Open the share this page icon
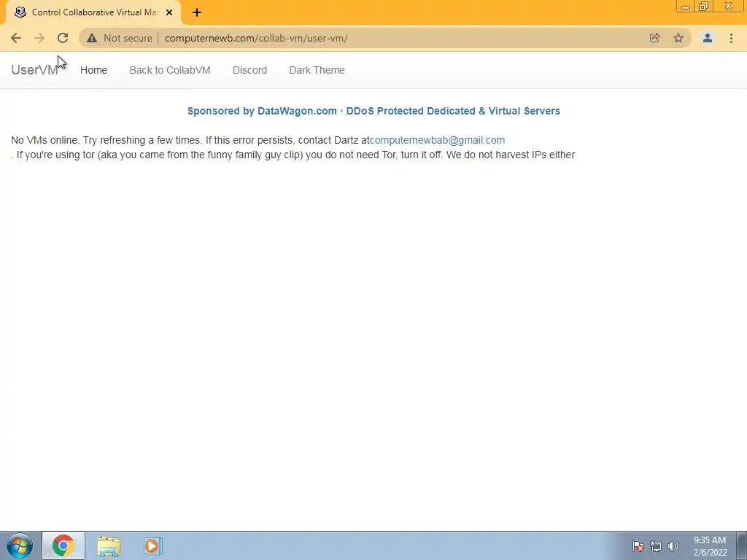This screenshot has width=747, height=560. tap(654, 38)
